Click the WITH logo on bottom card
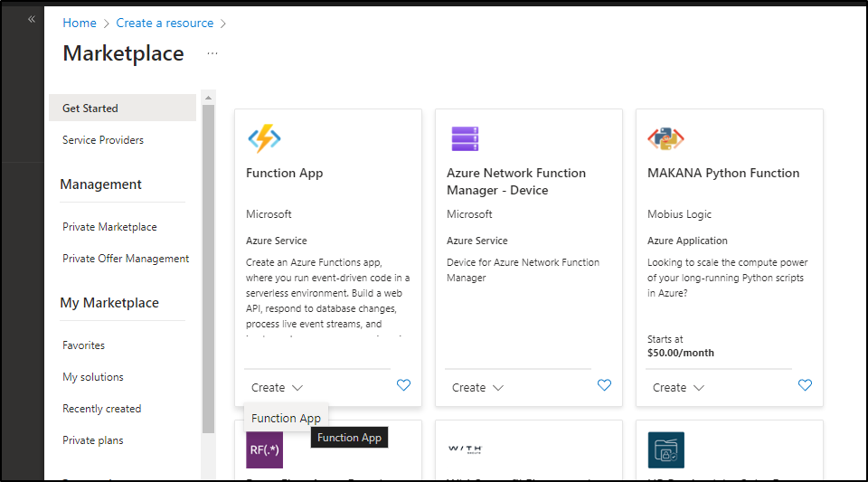This screenshot has height=482, width=868. pyautogui.click(x=465, y=449)
